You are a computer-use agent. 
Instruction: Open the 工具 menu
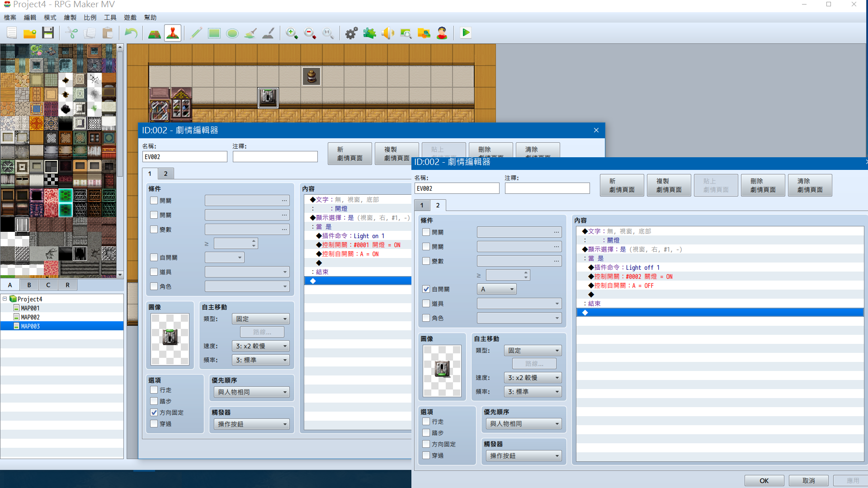pyautogui.click(x=110, y=18)
